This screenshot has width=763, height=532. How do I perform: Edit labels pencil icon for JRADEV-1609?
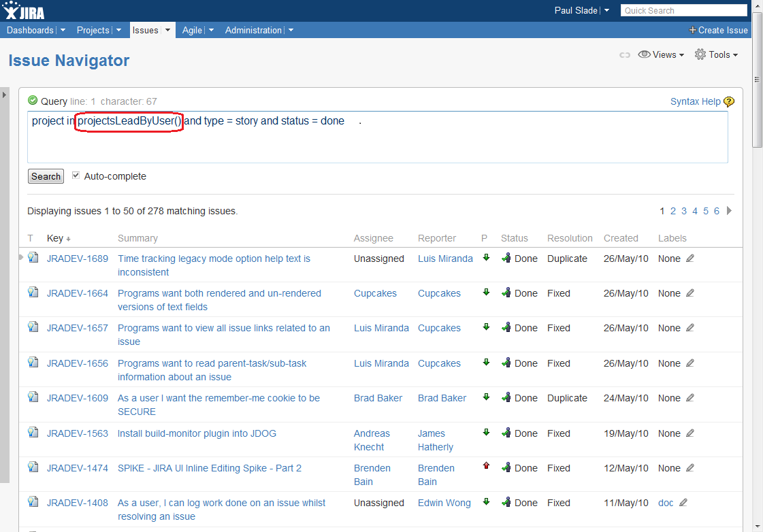[x=690, y=397]
